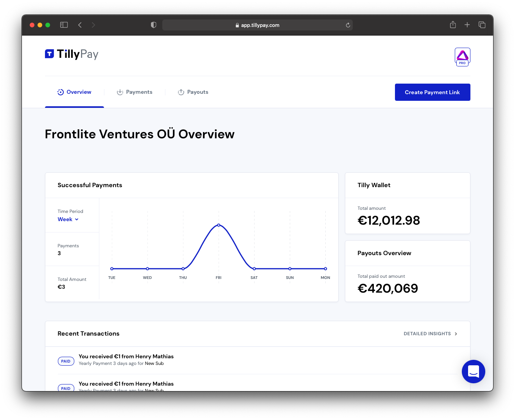The height and width of the screenshot is (420, 515).
Task: Click the Tilly Wallet heading
Action: [x=374, y=185]
